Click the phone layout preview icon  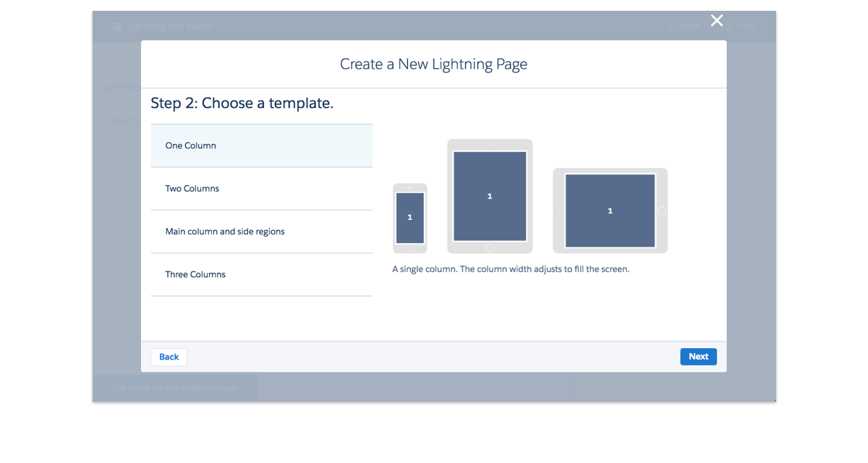[410, 217]
